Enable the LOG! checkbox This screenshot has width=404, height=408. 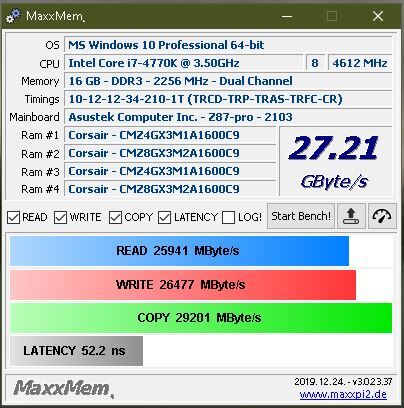(x=228, y=217)
